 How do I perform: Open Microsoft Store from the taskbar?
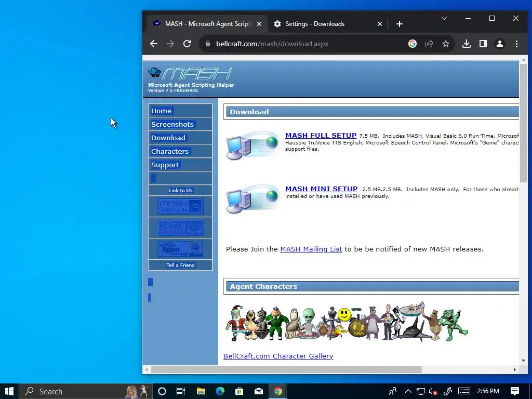(239, 391)
